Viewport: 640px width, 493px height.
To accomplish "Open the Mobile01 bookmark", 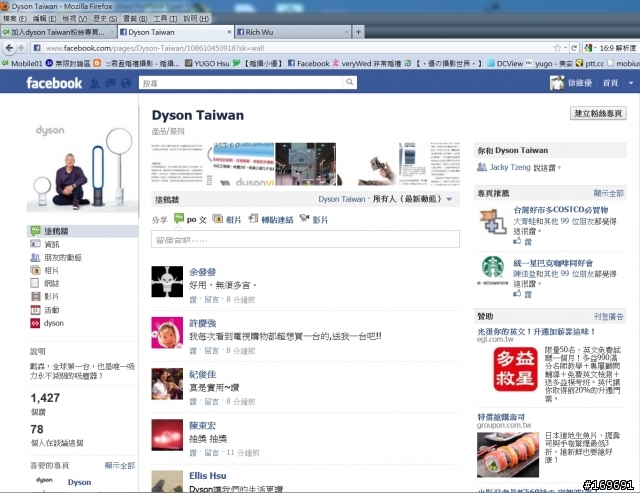I will point(22,63).
